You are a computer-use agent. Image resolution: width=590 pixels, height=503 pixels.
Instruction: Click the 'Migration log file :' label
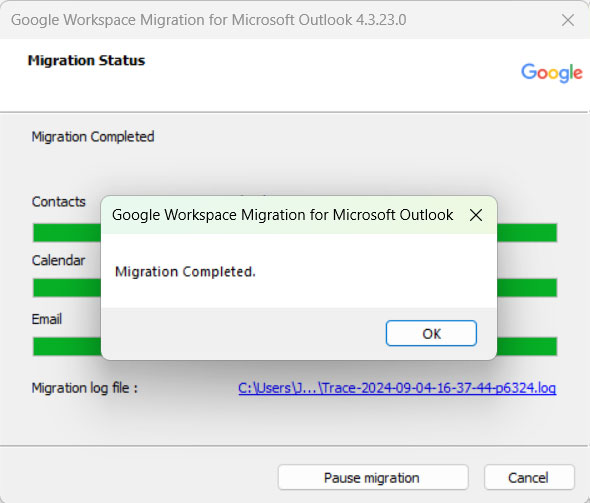[85, 388]
